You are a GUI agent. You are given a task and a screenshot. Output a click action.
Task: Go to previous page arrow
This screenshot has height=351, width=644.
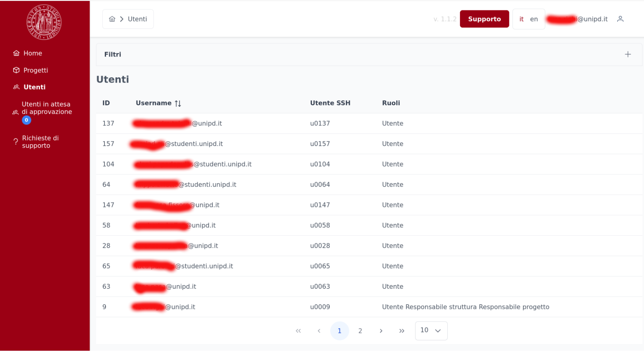[319, 331]
